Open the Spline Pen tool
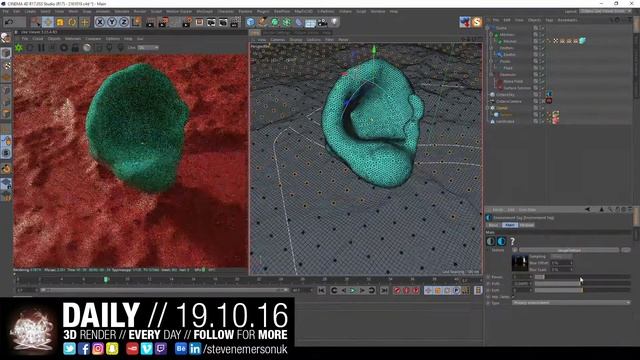 262,22
